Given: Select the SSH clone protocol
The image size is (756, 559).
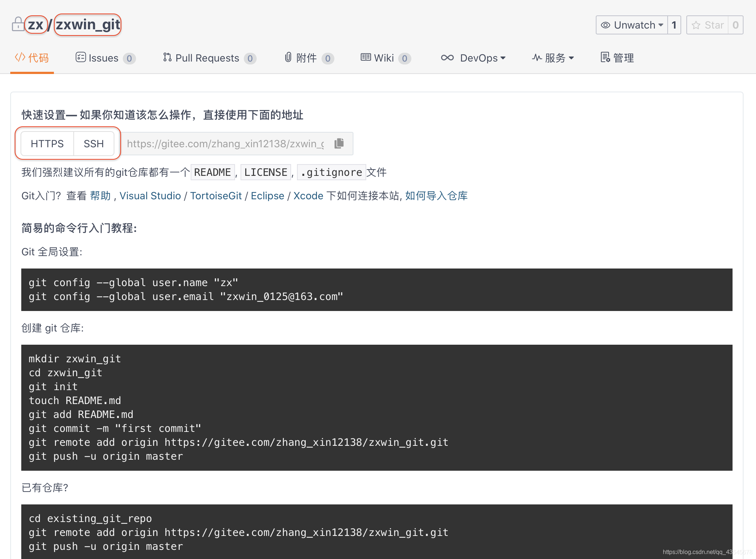Looking at the screenshot, I should click(x=94, y=144).
